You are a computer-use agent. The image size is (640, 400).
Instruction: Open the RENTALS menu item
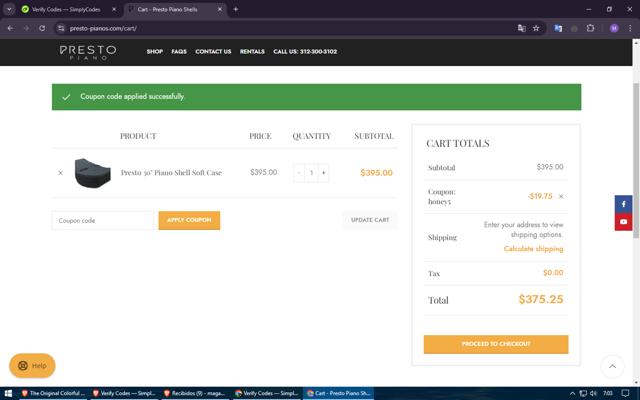click(252, 51)
